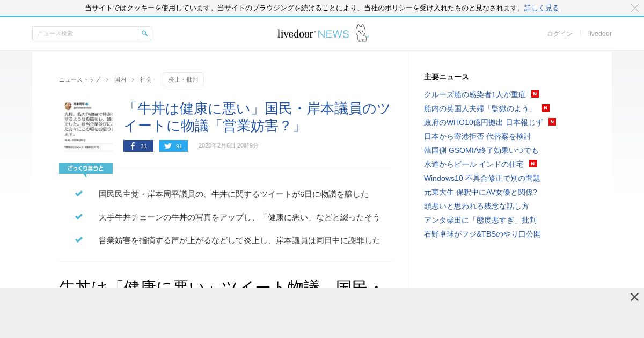Viewport: 644px width, 338px height.
Task: Open headline 水道からビール インドの住宅
Action: 474,164
